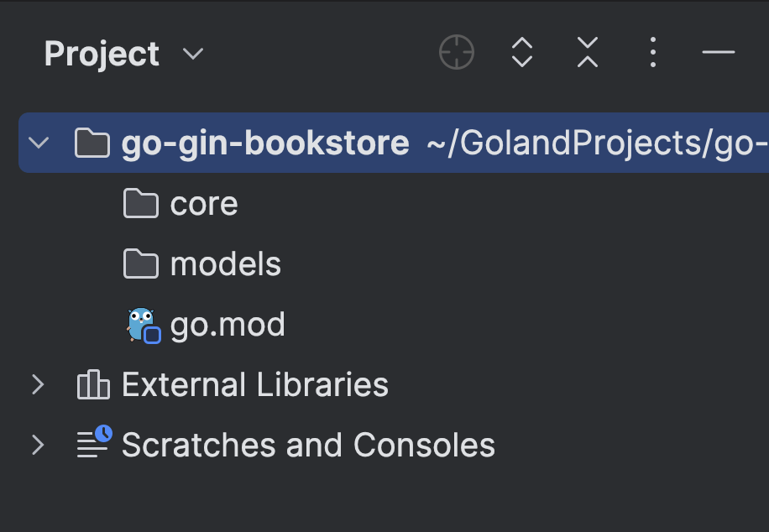Expand the Scratches and Consoles node
This screenshot has height=532, width=769.
38,445
